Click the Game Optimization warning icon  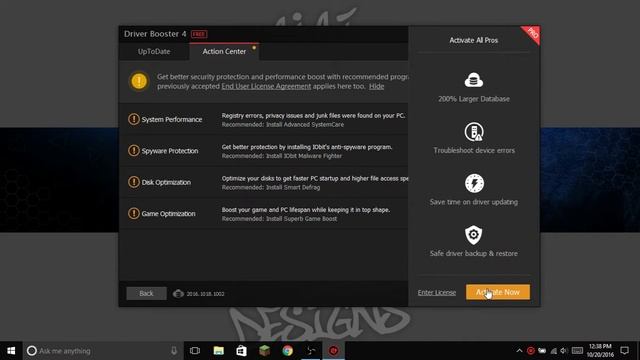coord(133,213)
